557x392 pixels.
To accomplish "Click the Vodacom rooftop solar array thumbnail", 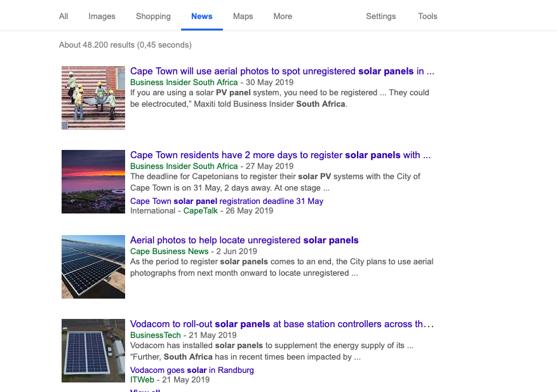I will (x=93, y=351).
